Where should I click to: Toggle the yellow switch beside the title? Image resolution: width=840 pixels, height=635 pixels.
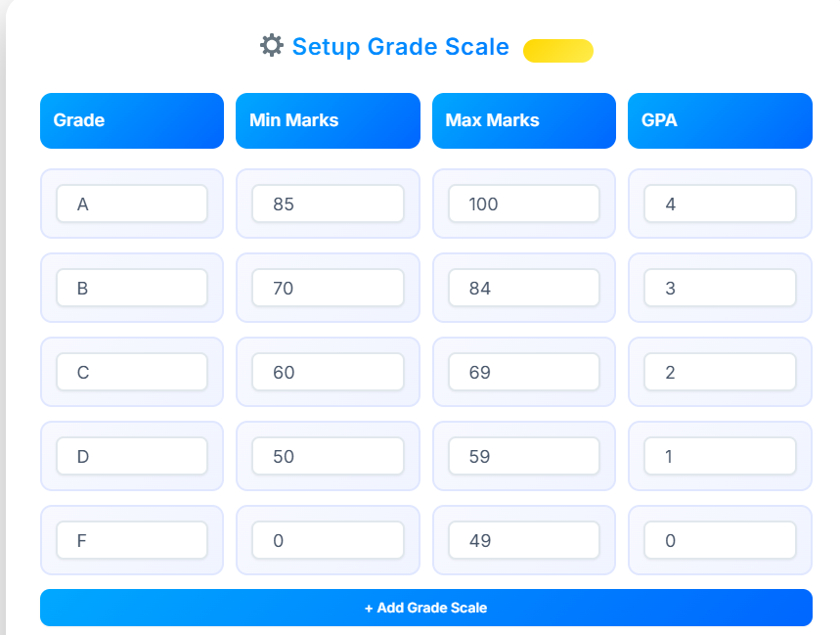point(557,50)
